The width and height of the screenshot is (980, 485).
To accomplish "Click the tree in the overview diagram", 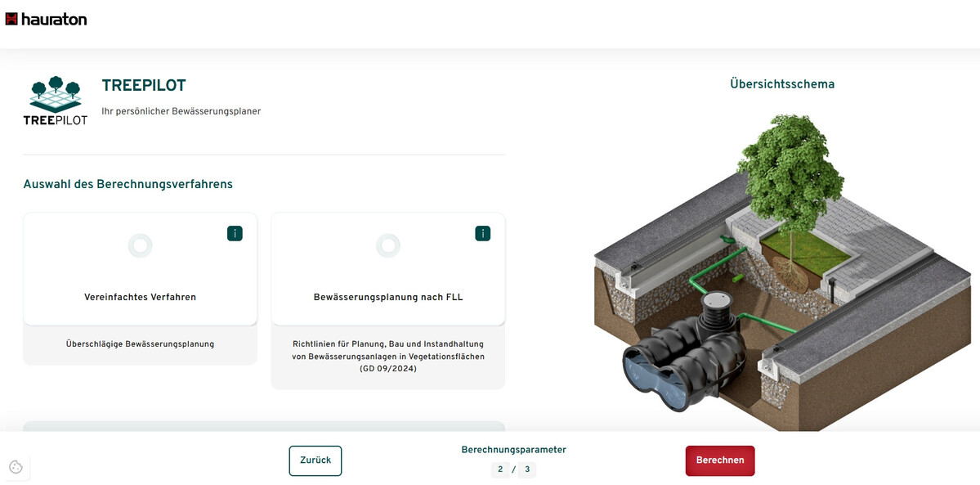I will (x=787, y=172).
